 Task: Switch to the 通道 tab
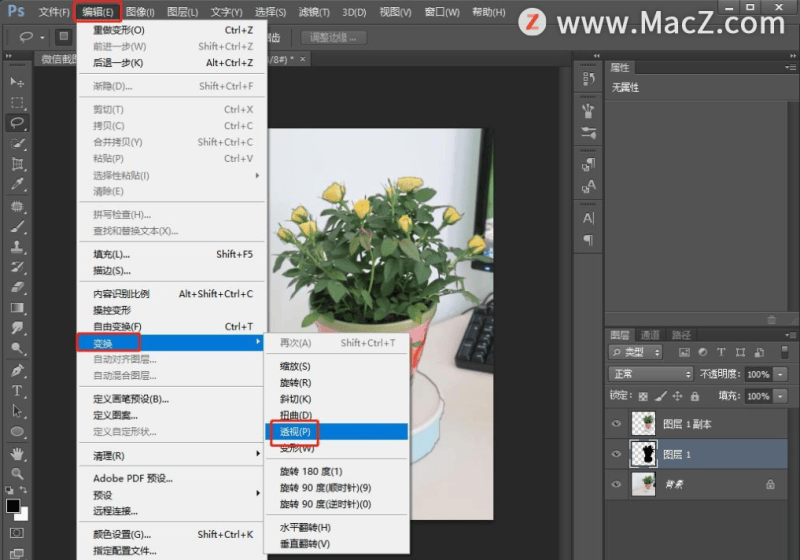tap(650, 335)
